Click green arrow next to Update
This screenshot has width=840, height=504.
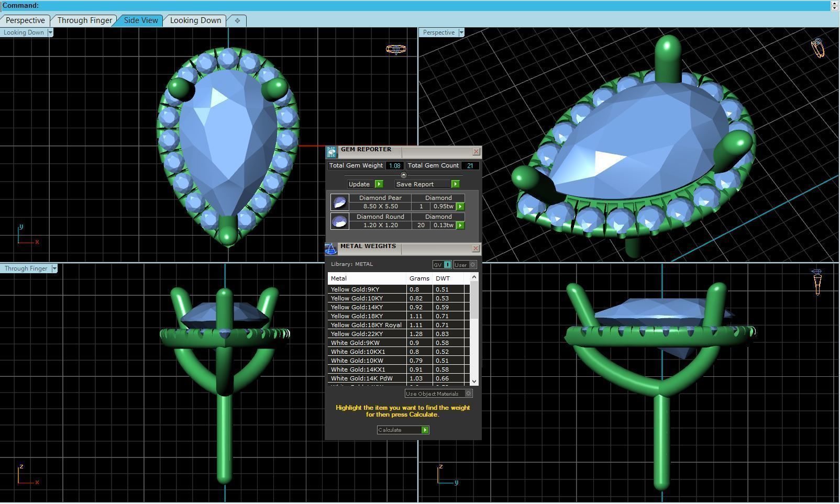pyautogui.click(x=379, y=184)
